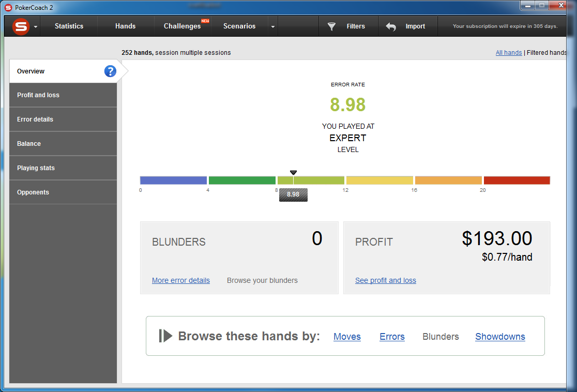Open the Filters button label
This screenshot has width=577, height=392.
point(356,26)
